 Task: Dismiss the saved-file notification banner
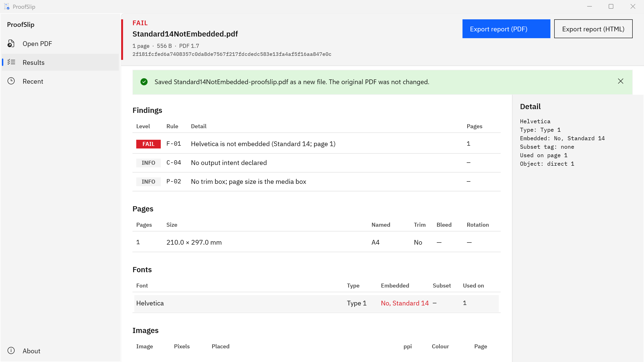coord(620,81)
